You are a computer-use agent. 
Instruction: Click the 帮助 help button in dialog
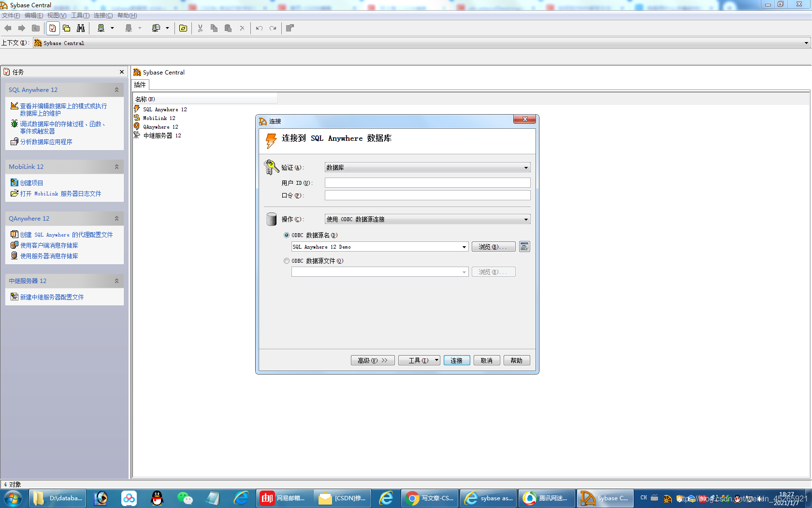click(517, 360)
